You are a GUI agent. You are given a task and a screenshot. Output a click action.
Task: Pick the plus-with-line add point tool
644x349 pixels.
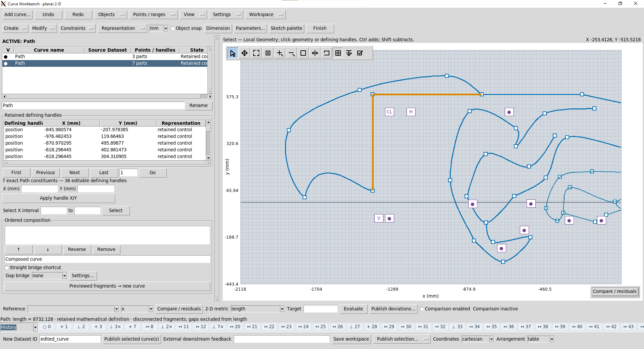pos(280,53)
